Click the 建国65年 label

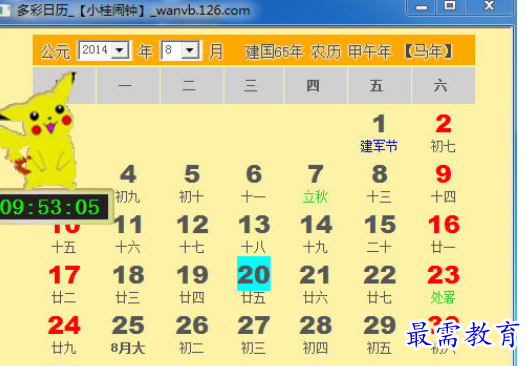click(x=274, y=52)
